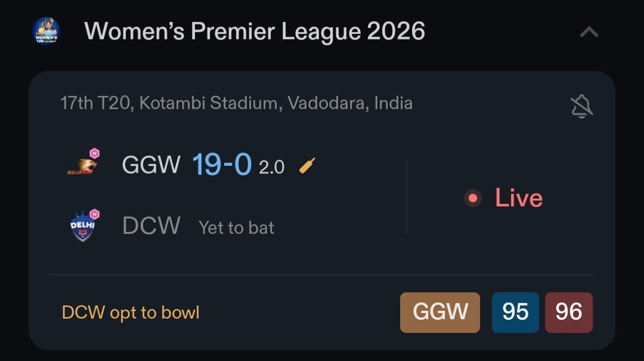Toggle match notifications with the bell icon
The height and width of the screenshot is (361, 644).
[581, 107]
